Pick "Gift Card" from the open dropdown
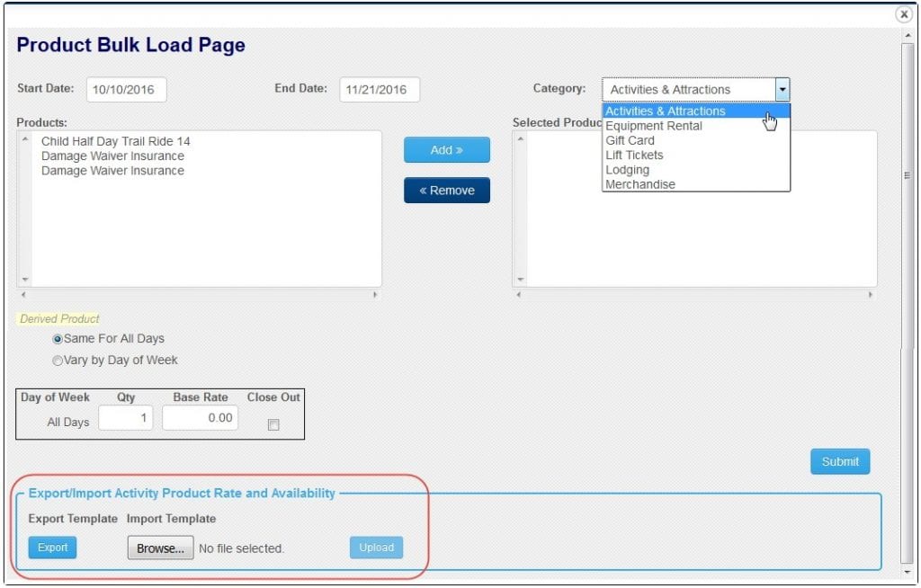 point(630,140)
